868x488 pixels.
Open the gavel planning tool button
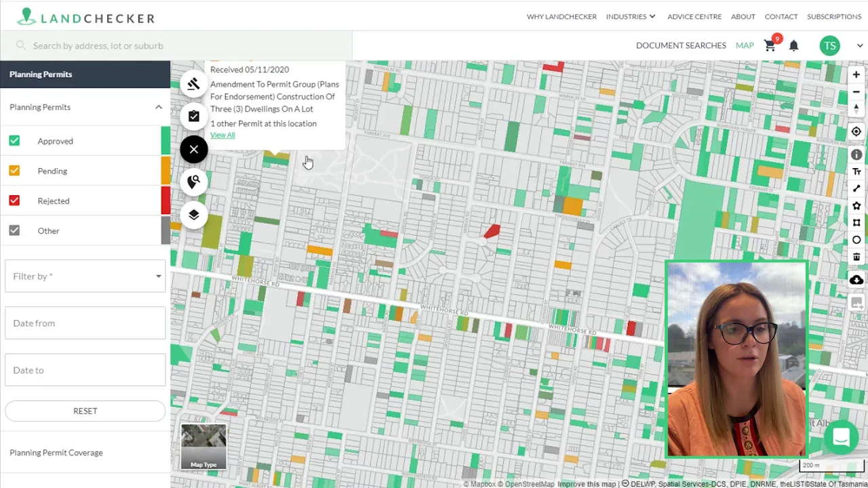194,84
